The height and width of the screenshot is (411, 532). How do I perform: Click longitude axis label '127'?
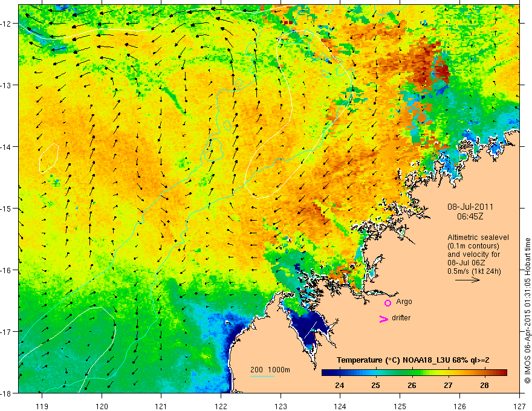pyautogui.click(x=519, y=406)
